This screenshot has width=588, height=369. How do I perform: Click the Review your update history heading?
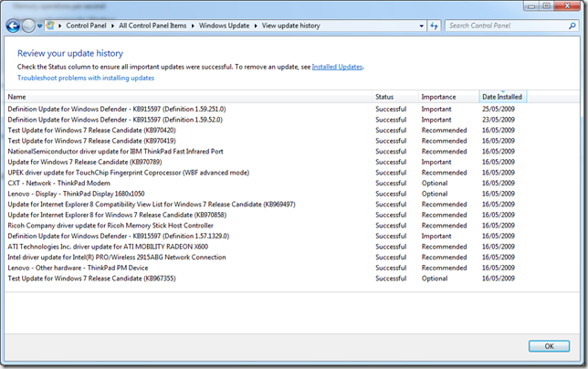70,53
